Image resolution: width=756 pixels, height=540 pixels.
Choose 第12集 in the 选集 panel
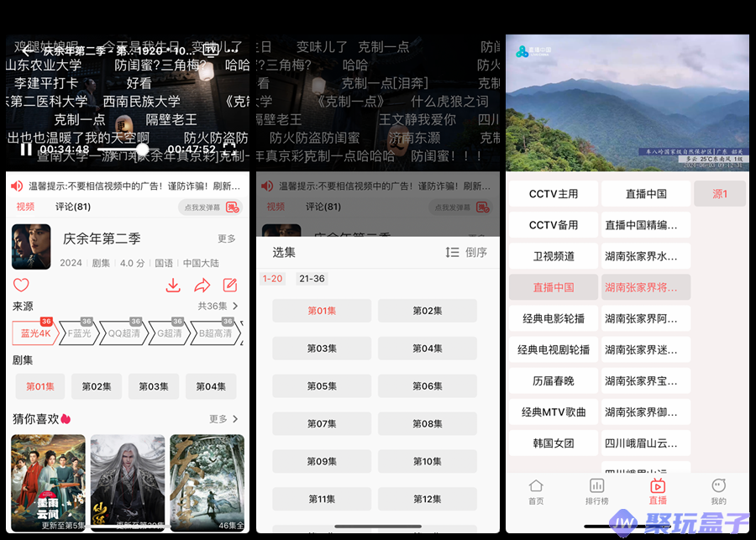click(x=428, y=499)
